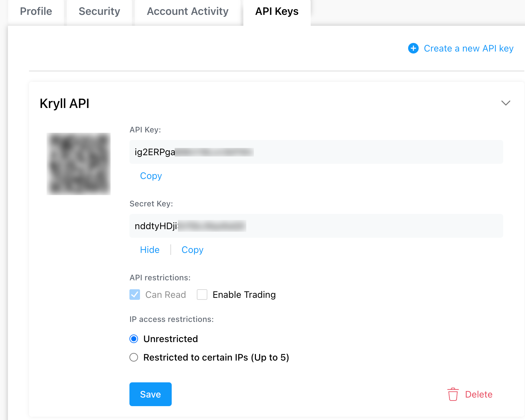
Task: Collapse the Kryll API section chevron
Action: point(506,103)
